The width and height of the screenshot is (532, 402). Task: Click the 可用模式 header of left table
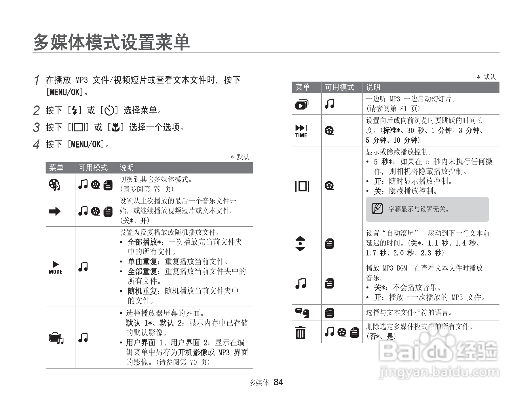(93, 168)
